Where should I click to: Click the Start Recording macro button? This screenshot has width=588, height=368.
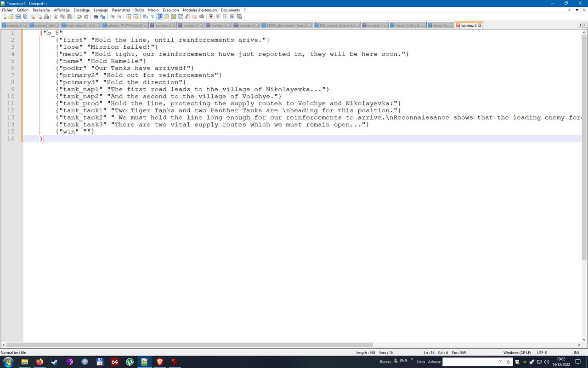click(x=211, y=17)
